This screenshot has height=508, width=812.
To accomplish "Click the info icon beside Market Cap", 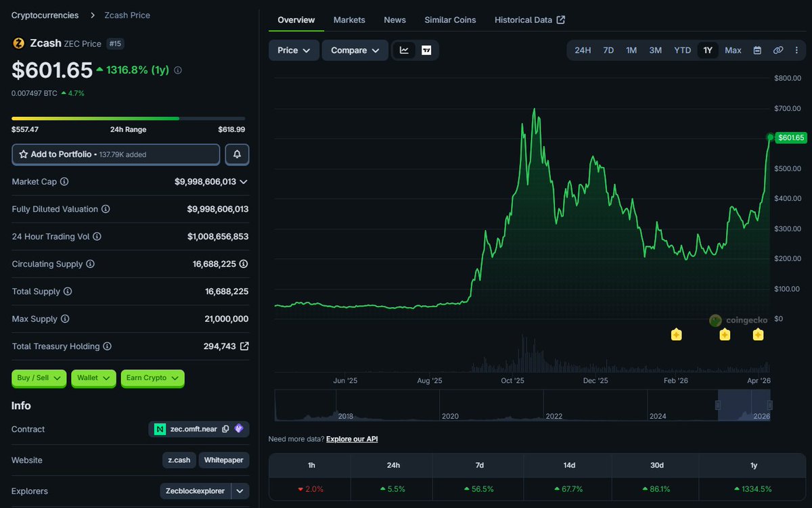I will click(64, 182).
